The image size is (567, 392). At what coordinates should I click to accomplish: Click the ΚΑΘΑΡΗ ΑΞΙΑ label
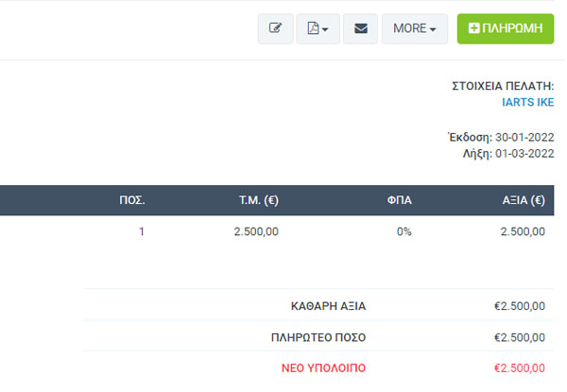click(x=328, y=306)
